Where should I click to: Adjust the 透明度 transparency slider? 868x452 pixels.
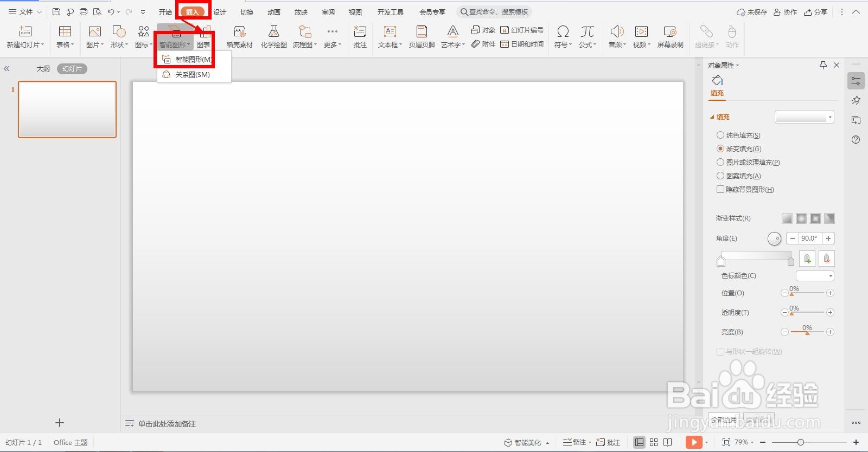807,313
